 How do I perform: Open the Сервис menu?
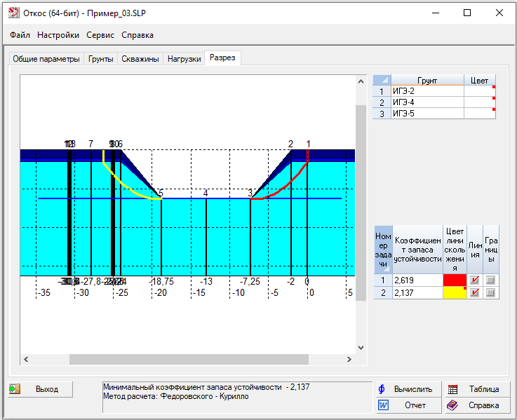(x=100, y=35)
